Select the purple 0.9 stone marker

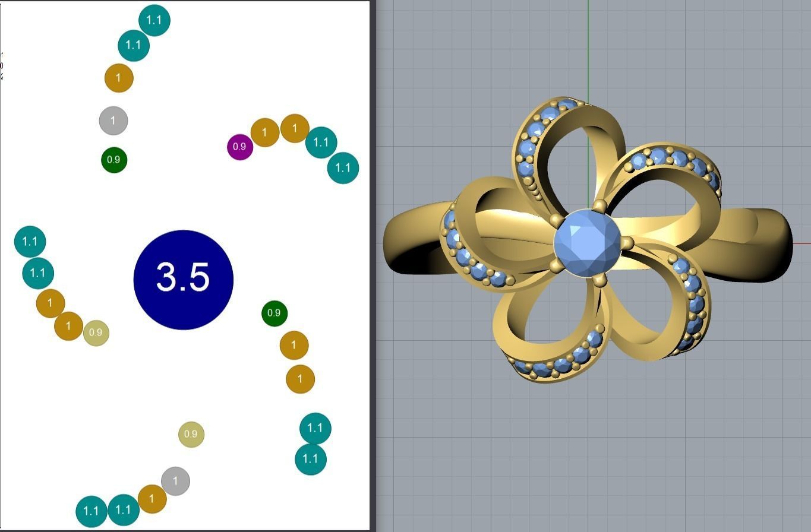click(240, 147)
